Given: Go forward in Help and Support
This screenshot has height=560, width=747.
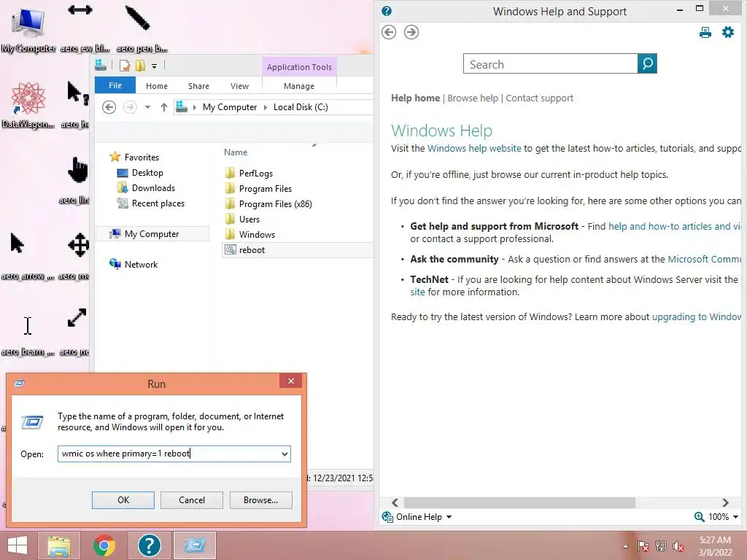Looking at the screenshot, I should click(411, 32).
